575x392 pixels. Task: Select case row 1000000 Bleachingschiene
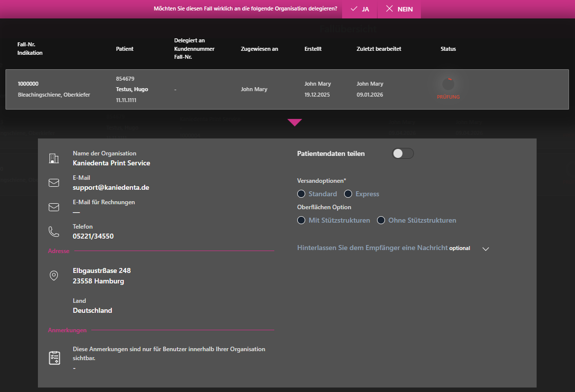tap(54, 89)
